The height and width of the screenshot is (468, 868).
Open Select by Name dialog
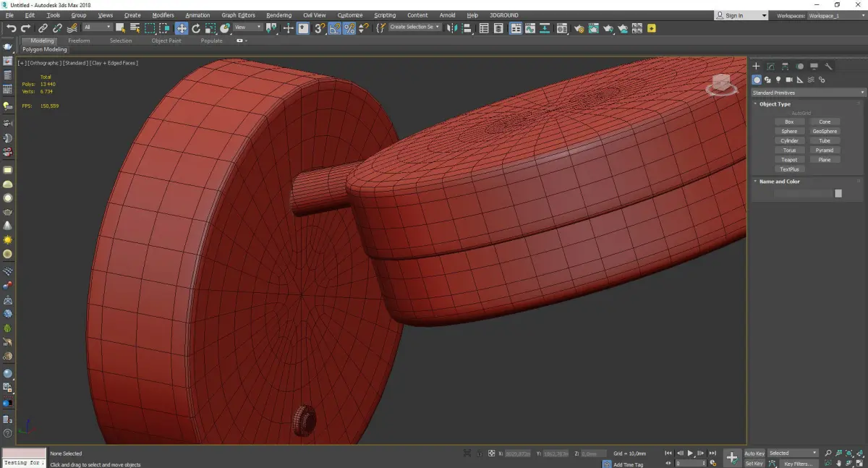(x=135, y=28)
